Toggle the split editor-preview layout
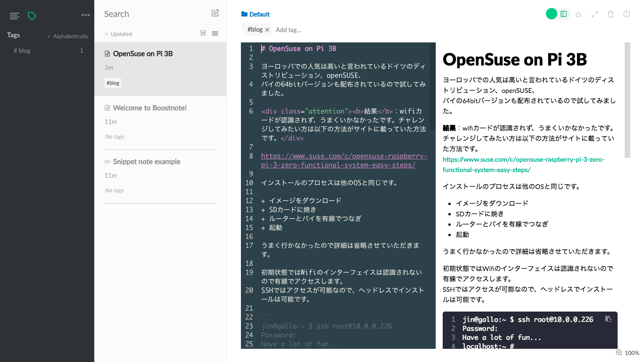Viewport: 644px width, 362px height. 564,14
